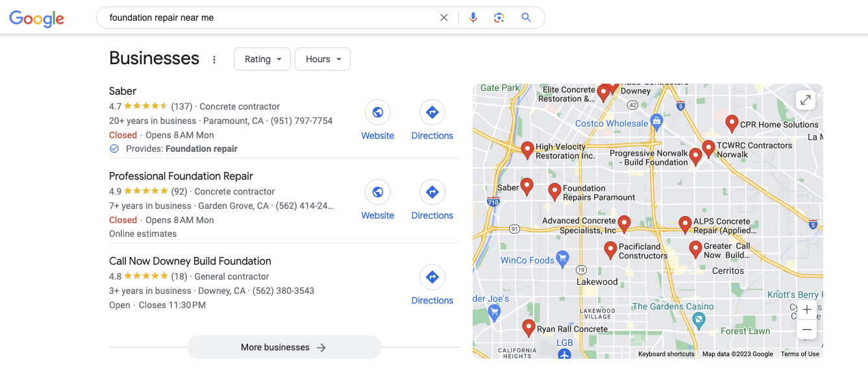868x375 pixels.
Task: Click Lakewood label on the map
Action: tap(597, 282)
